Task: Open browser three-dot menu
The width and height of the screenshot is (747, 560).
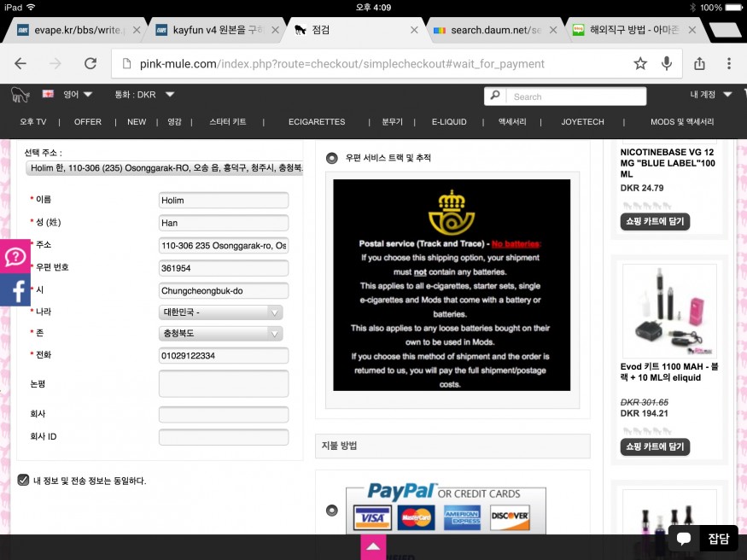Action: tap(728, 64)
